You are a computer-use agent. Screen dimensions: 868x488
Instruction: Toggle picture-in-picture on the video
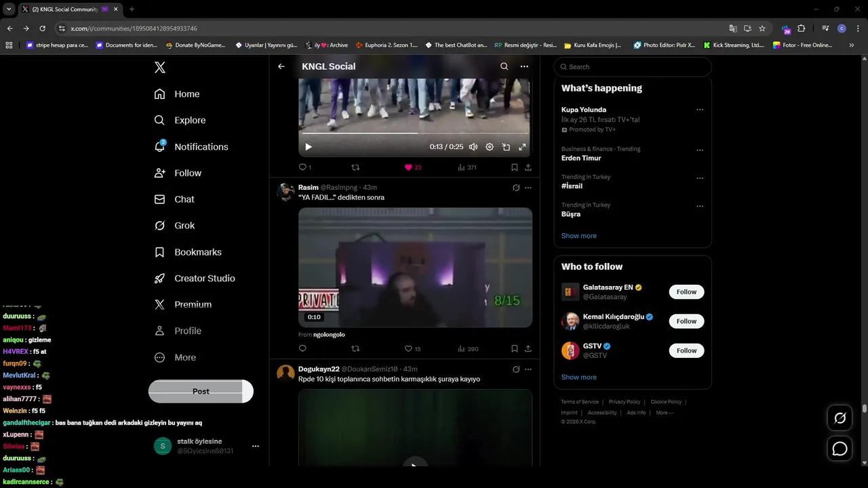click(x=506, y=147)
